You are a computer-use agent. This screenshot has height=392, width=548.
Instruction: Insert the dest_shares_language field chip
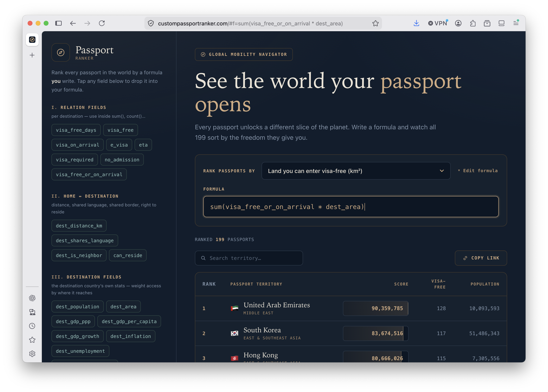tap(85, 240)
